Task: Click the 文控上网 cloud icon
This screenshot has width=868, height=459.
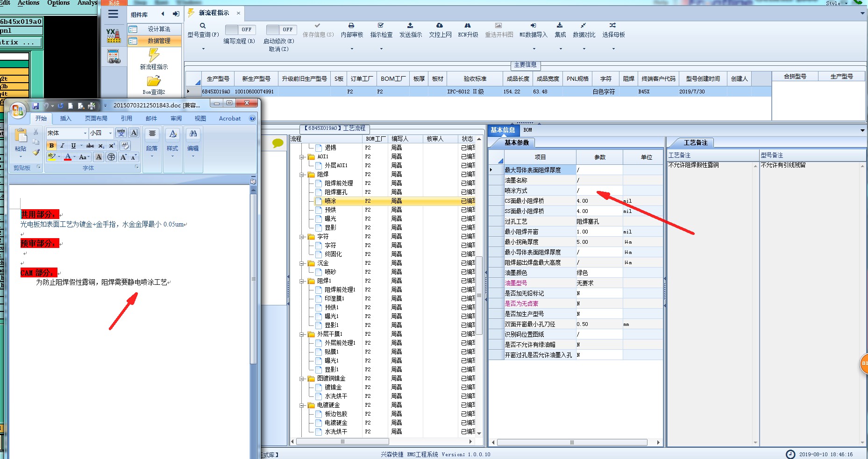Action: coord(440,26)
